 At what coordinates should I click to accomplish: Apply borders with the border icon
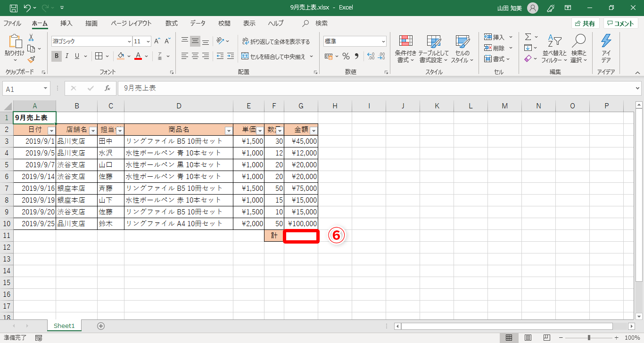pos(99,56)
